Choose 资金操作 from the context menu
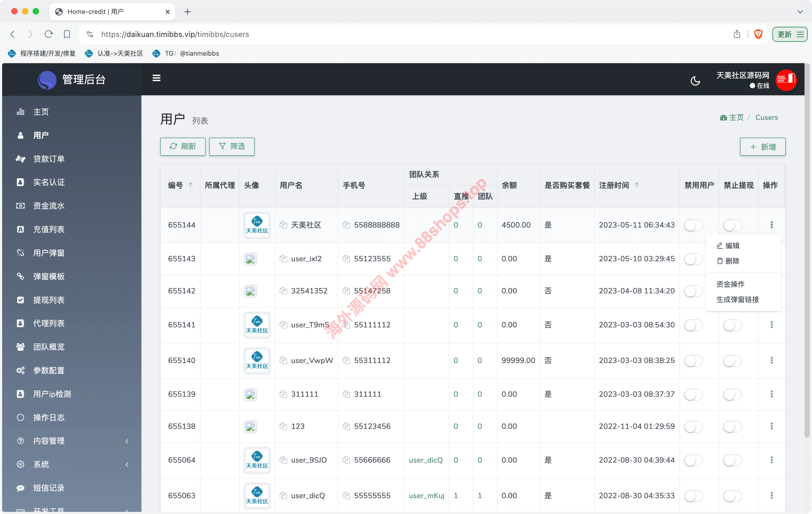The image size is (812, 514). (x=730, y=284)
